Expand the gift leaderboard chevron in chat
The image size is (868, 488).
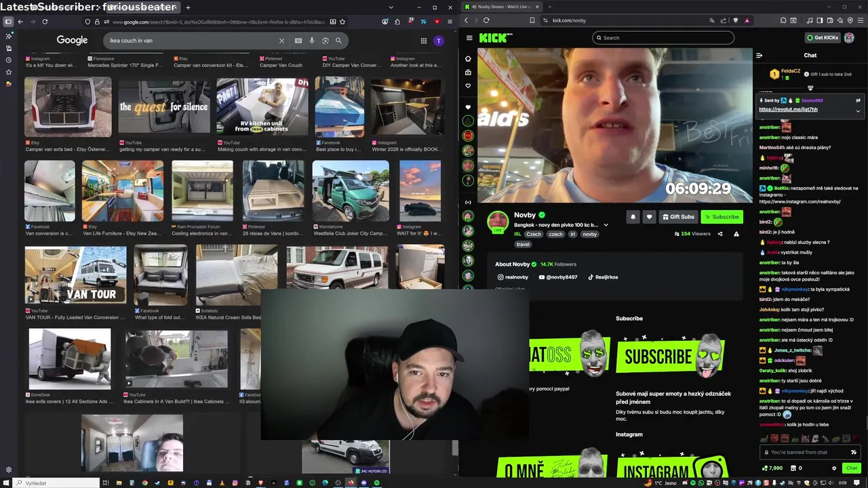click(810, 88)
